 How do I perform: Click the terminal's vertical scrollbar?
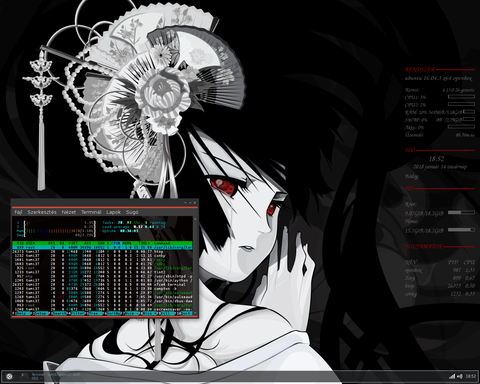pyautogui.click(x=195, y=265)
